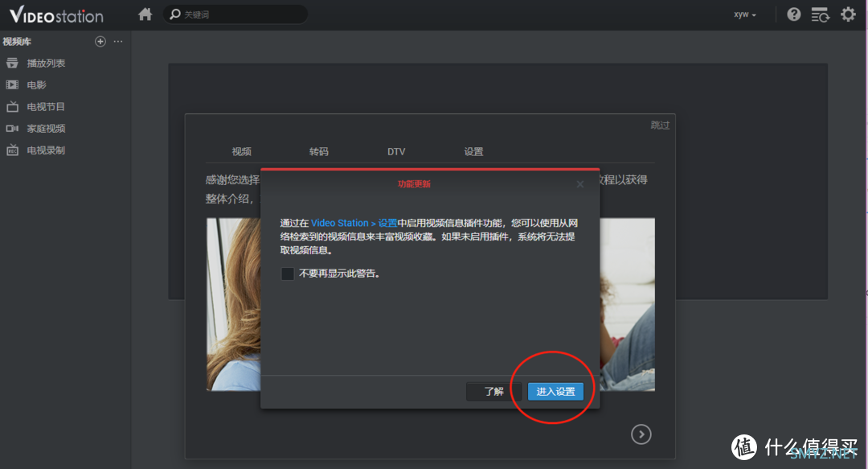Select the 家庭视频 home video icon
The width and height of the screenshot is (868, 469).
12,129
